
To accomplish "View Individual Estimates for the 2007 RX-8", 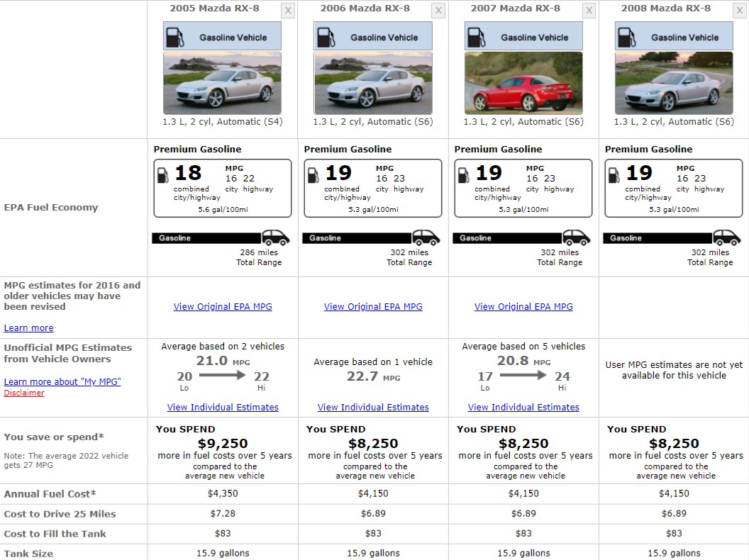I will pos(523,407).
